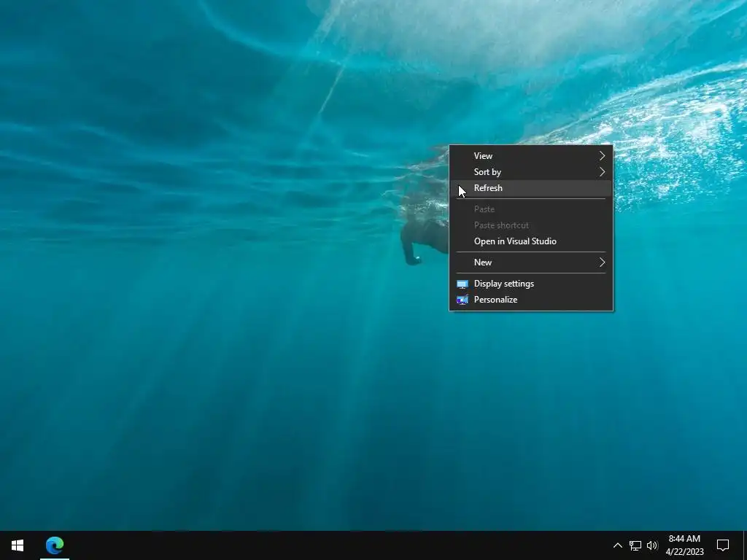Show hidden system tray icons
The height and width of the screenshot is (560, 747).
coord(617,545)
